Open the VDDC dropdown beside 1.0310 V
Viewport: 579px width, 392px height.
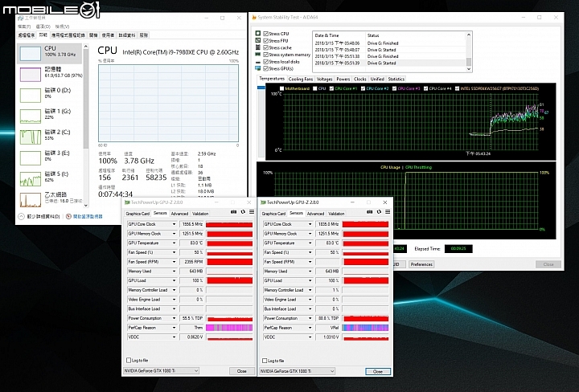[x=310, y=337]
